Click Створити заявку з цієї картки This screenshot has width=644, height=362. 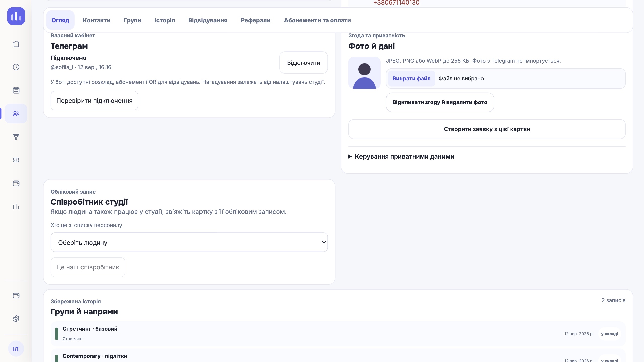[487, 129]
